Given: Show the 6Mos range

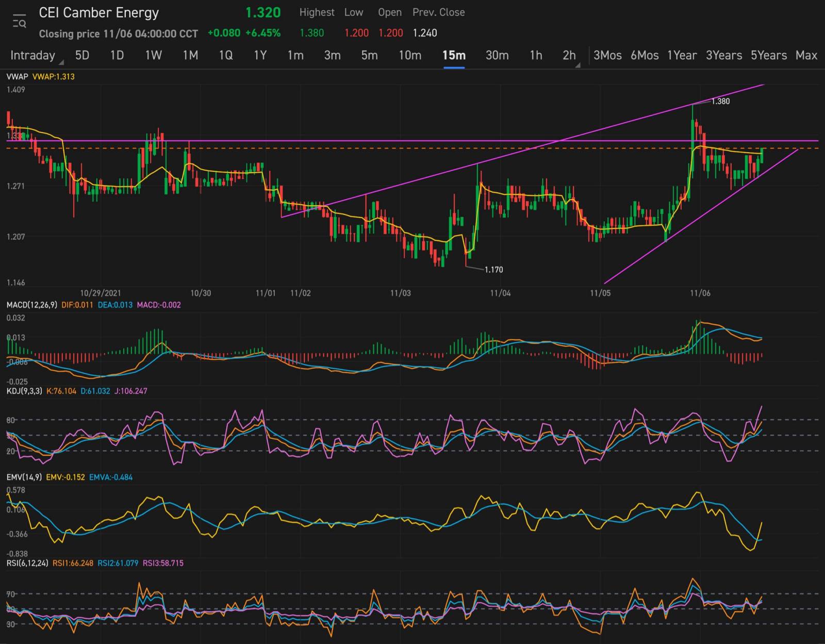Looking at the screenshot, I should coord(645,55).
